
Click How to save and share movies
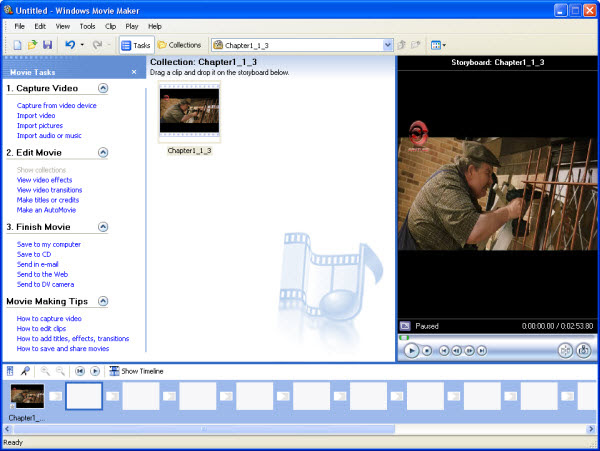[x=63, y=348]
